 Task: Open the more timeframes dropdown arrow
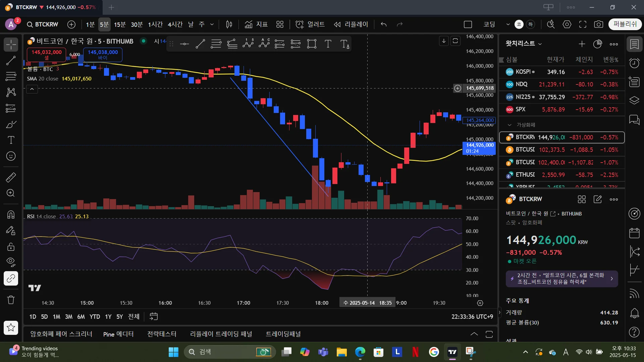coord(212,24)
